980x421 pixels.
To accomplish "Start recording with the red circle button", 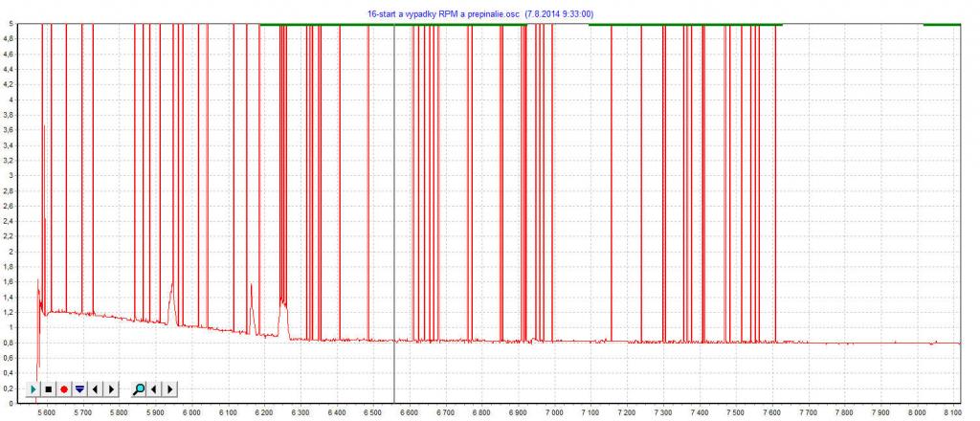I will (x=64, y=389).
